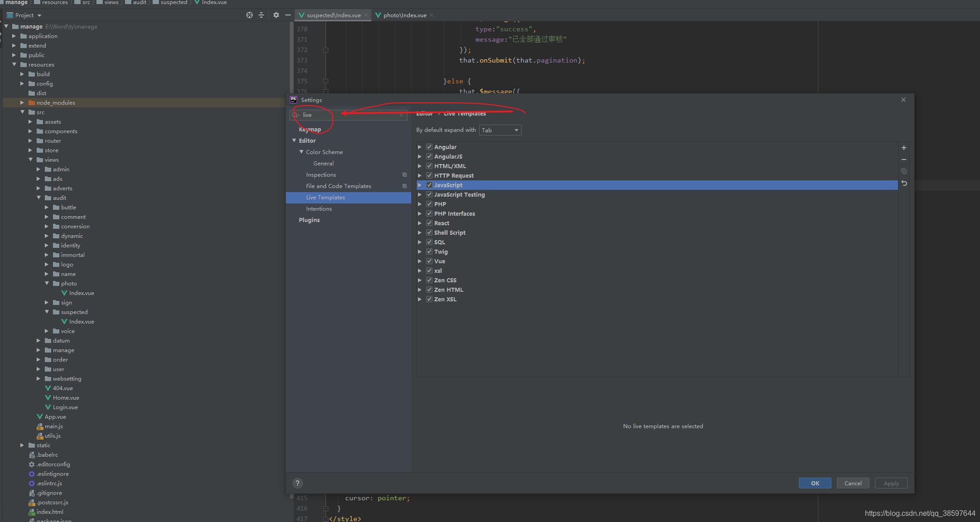Open Project panel gear settings
The image size is (980, 522).
[276, 15]
